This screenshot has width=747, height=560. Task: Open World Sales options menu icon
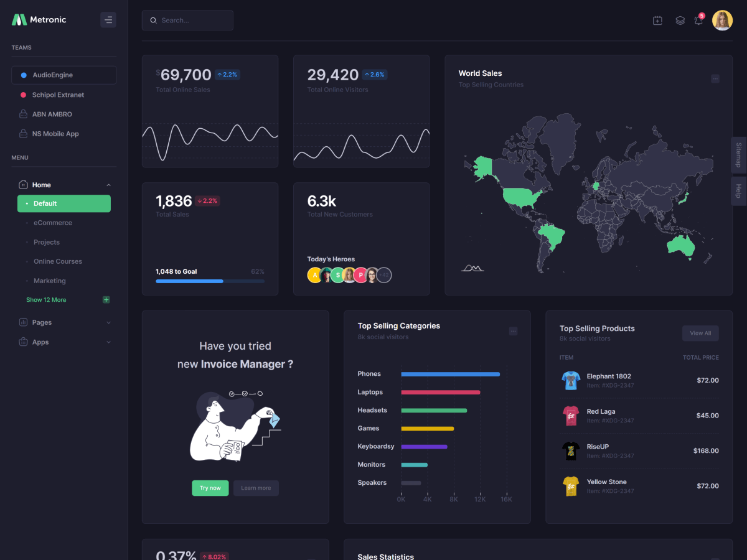(715, 78)
